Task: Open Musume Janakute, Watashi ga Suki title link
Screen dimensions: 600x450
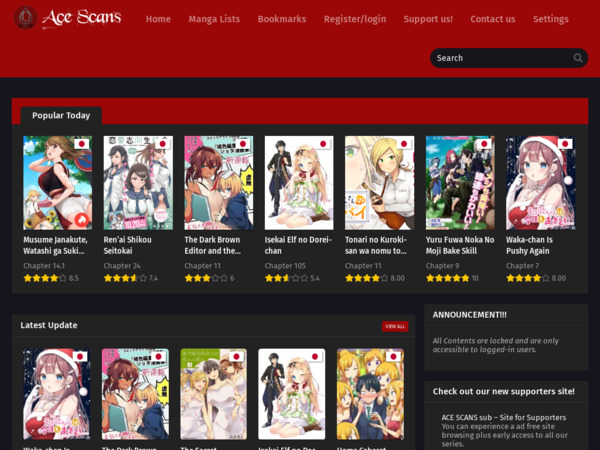Action: click(x=55, y=245)
